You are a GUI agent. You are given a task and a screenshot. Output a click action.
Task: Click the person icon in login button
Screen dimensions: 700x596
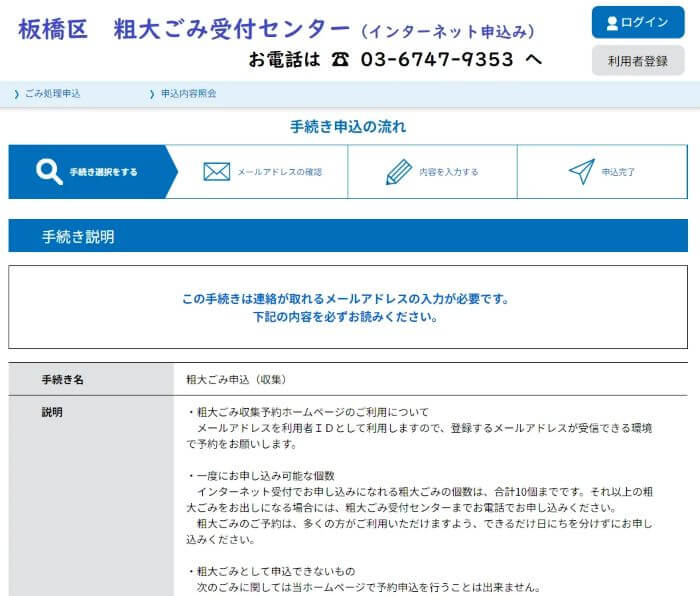612,23
